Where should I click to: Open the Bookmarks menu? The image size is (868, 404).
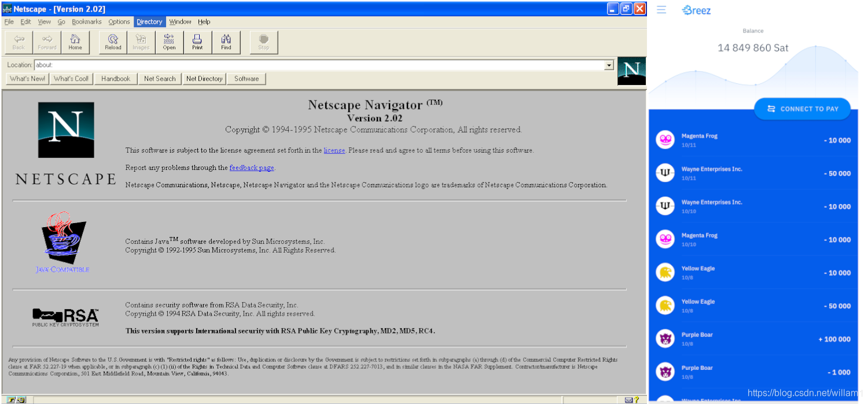click(x=87, y=22)
